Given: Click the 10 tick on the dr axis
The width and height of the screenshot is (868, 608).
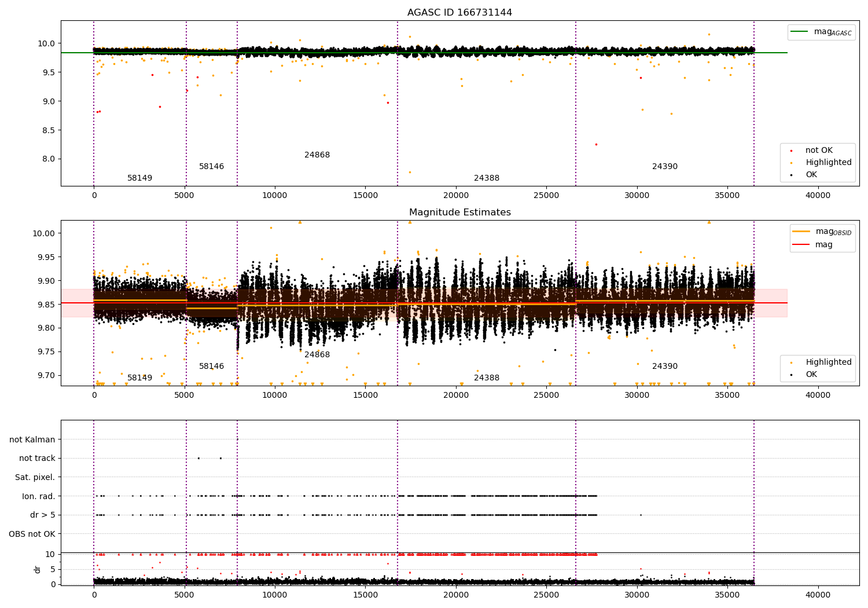Looking at the screenshot, I should 50,554.
